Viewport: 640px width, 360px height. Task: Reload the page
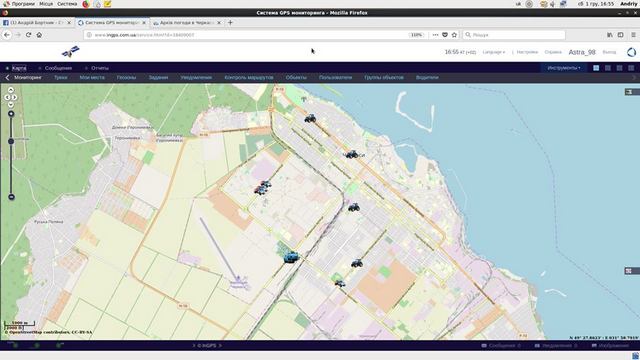click(x=29, y=35)
